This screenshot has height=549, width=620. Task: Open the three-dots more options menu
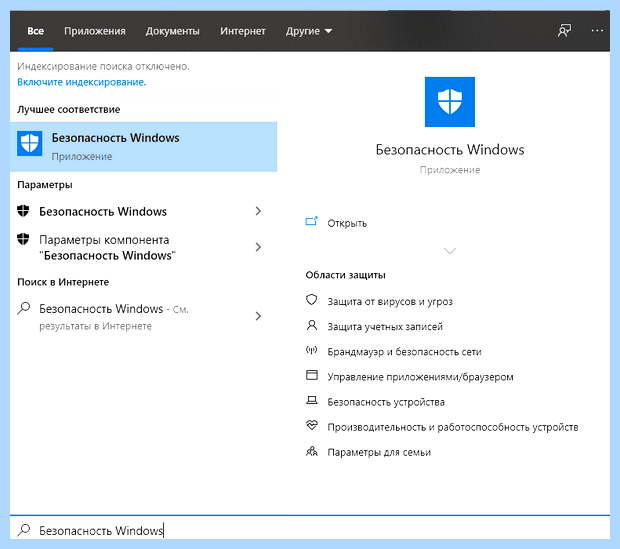click(597, 30)
